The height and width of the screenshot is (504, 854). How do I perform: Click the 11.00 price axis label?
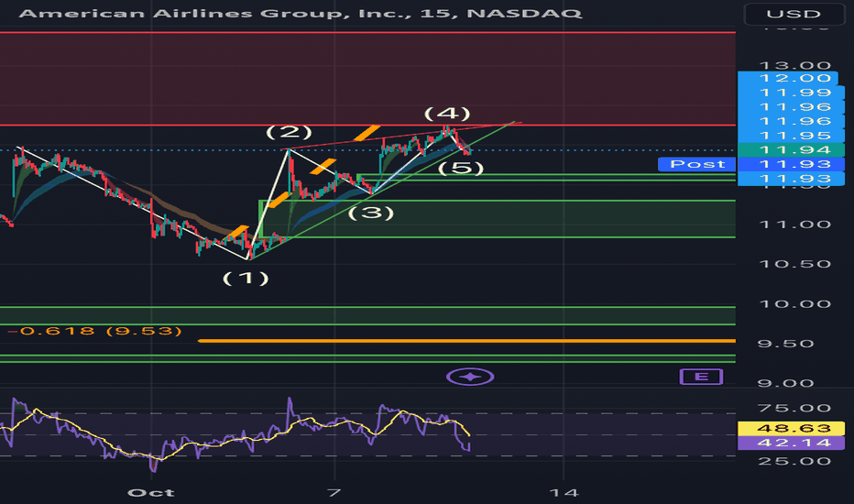point(794,225)
